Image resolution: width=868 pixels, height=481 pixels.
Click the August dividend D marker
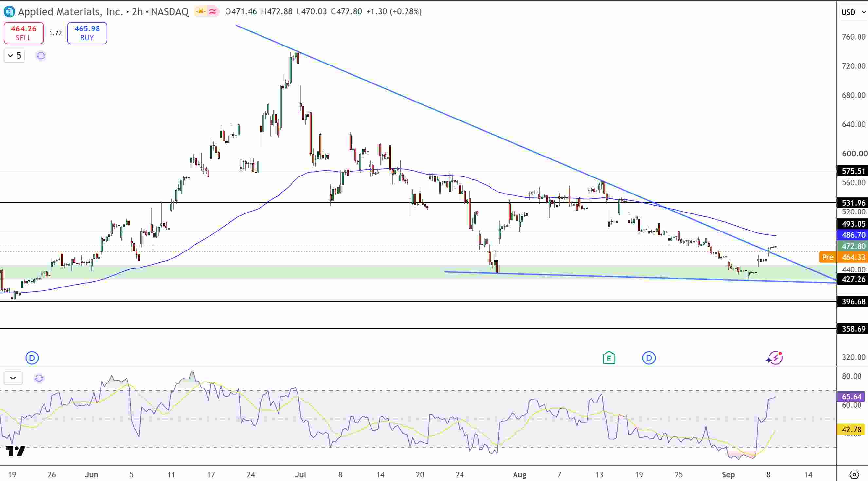(649, 358)
